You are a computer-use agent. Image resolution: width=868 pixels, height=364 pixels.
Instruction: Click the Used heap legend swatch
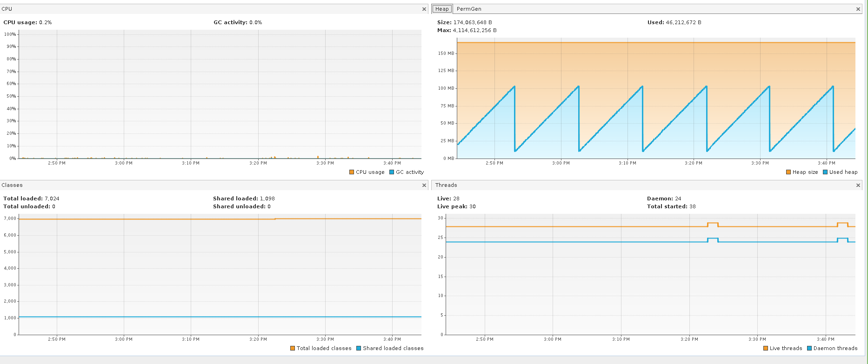pos(825,172)
